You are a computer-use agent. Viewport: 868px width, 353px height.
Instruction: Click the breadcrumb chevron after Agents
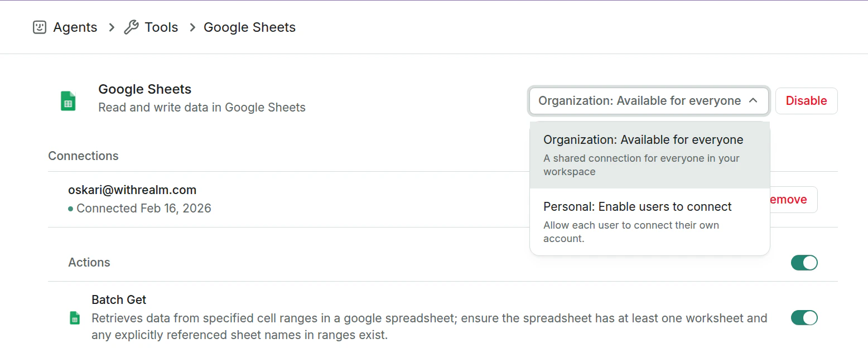click(112, 27)
